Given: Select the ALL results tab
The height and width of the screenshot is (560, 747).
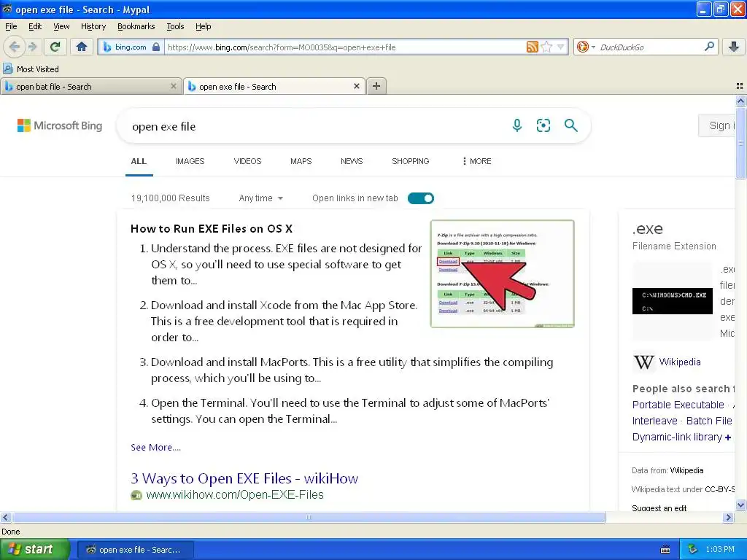Looking at the screenshot, I should click(139, 161).
